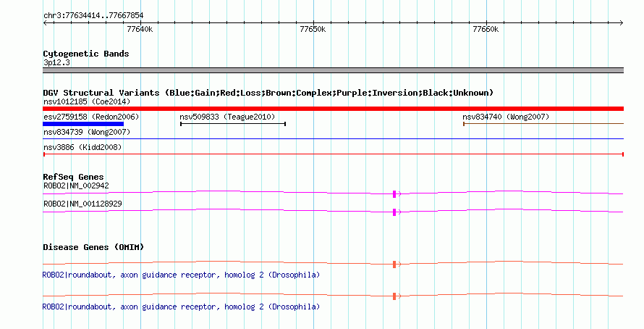The image size is (644, 329).
Task: Click the nsv1012185 (Coe2014) label
Action: 87,101
